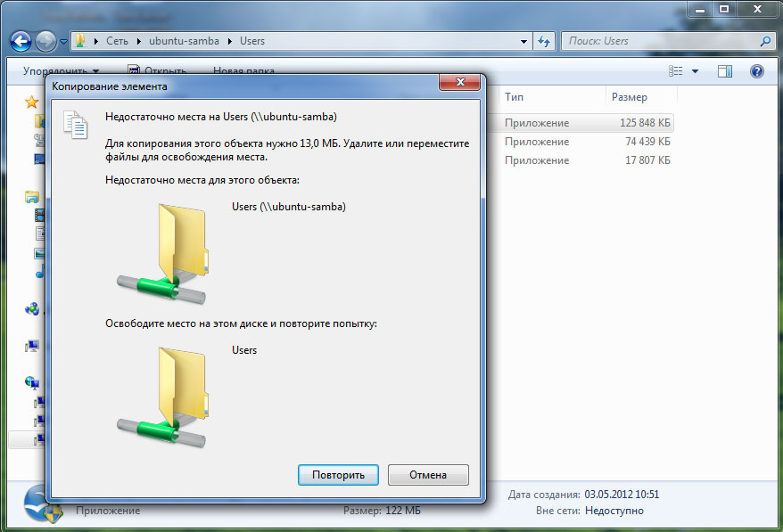The height and width of the screenshot is (532, 783).
Task: Click the copy documents icon in dialog
Action: [76, 124]
